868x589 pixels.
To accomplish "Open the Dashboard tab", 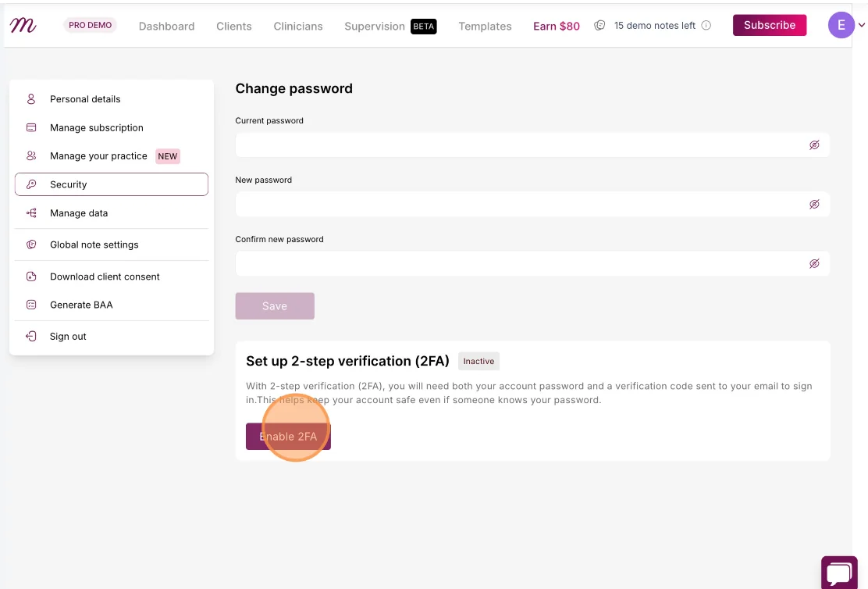I will click(166, 26).
